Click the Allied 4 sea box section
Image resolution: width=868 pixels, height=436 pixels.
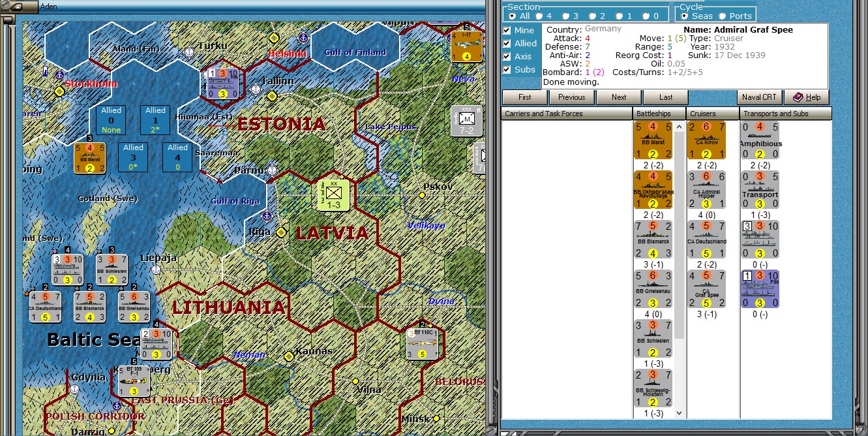tap(177, 157)
